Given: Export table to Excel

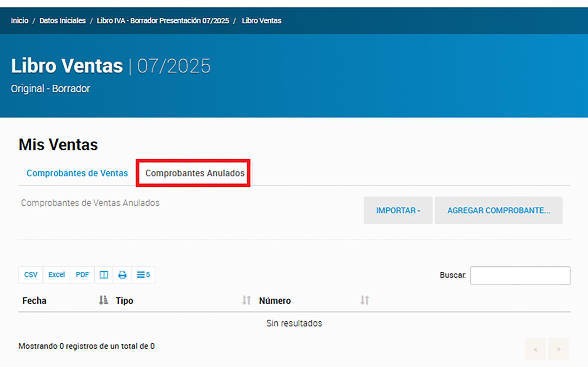Looking at the screenshot, I should [x=56, y=275].
